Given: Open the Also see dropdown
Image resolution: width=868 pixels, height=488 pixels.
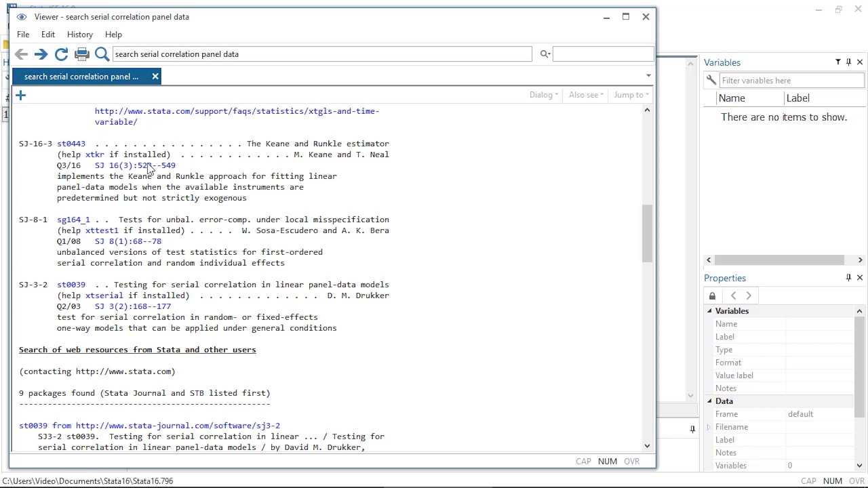Looking at the screenshot, I should (x=586, y=95).
